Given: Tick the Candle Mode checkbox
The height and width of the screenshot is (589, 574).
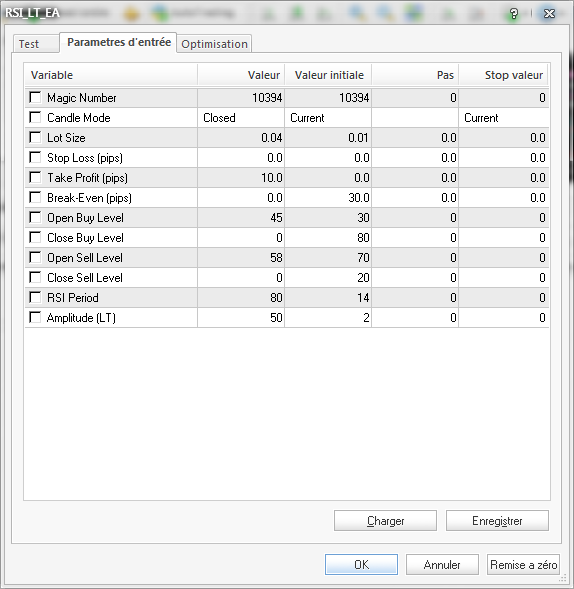Looking at the screenshot, I should (x=35, y=117).
